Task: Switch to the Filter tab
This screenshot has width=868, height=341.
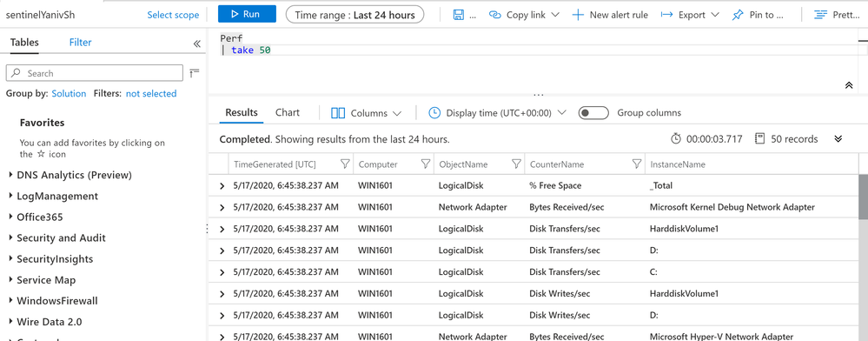Action: (x=80, y=42)
